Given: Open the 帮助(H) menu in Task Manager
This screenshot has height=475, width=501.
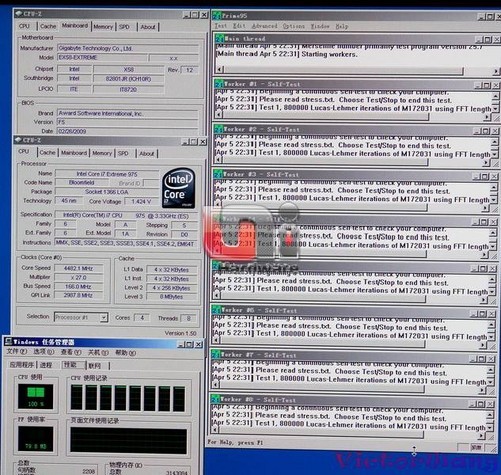Looking at the screenshot, I should pos(125,353).
